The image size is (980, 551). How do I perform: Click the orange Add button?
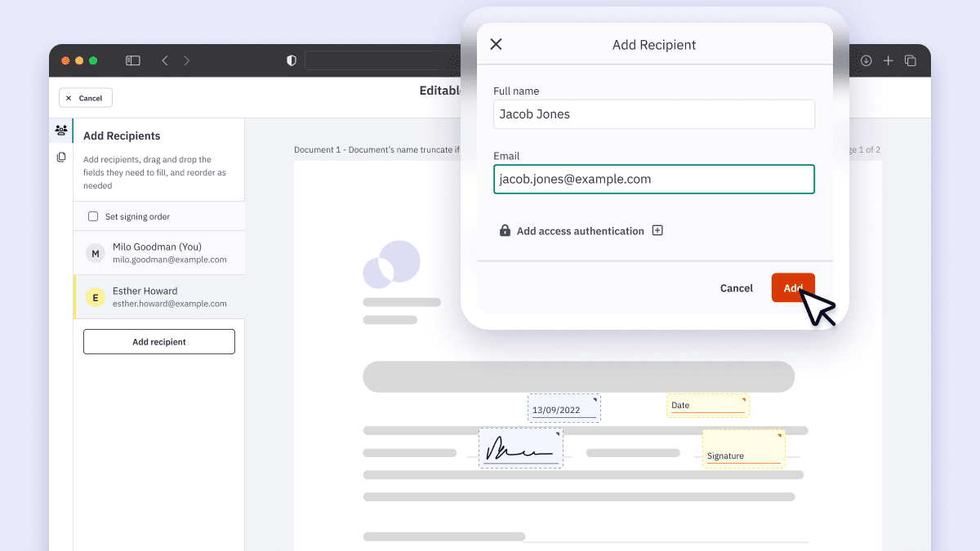(793, 287)
